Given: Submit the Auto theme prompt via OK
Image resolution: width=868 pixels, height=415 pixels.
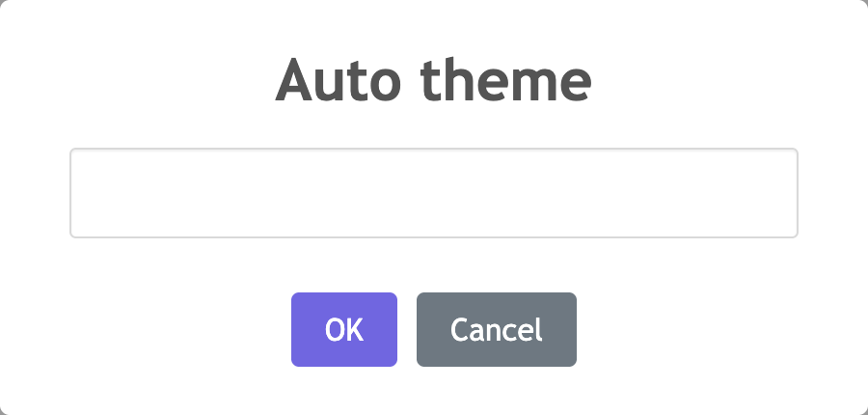Looking at the screenshot, I should click(344, 330).
